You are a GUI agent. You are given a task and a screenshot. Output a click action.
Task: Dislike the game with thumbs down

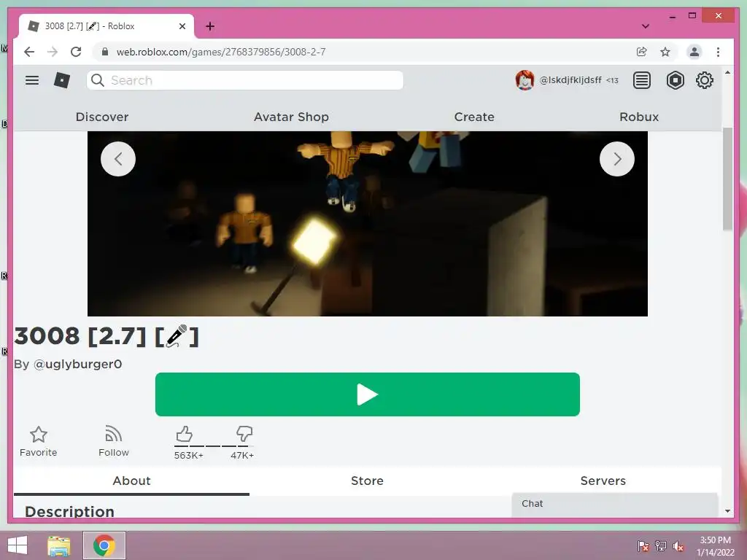click(x=244, y=434)
